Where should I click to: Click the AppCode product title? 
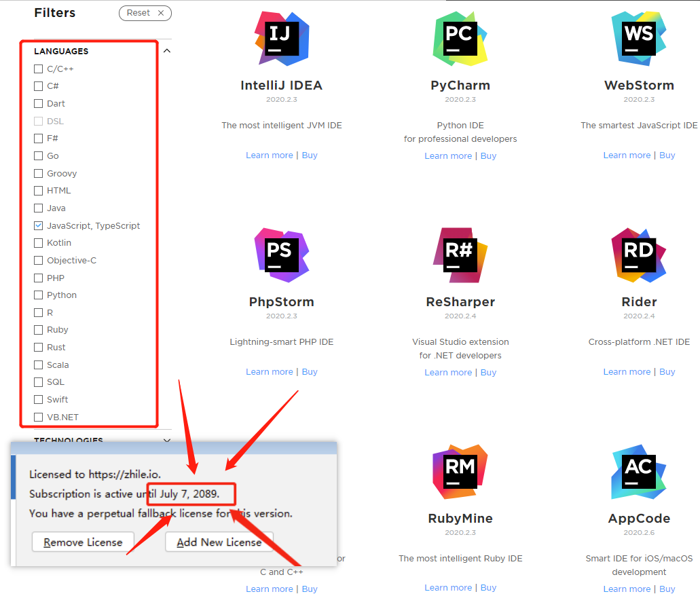point(639,518)
